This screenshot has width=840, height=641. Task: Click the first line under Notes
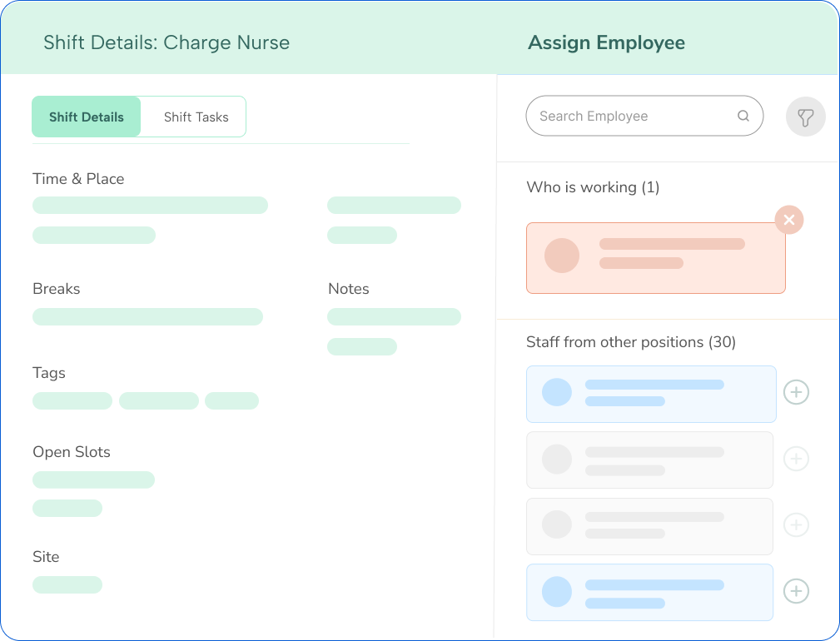[x=394, y=317]
